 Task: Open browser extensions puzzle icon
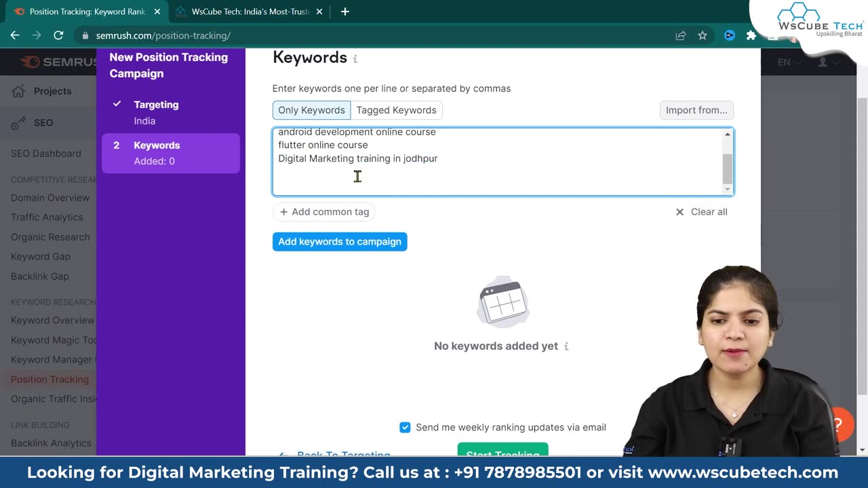tap(751, 35)
